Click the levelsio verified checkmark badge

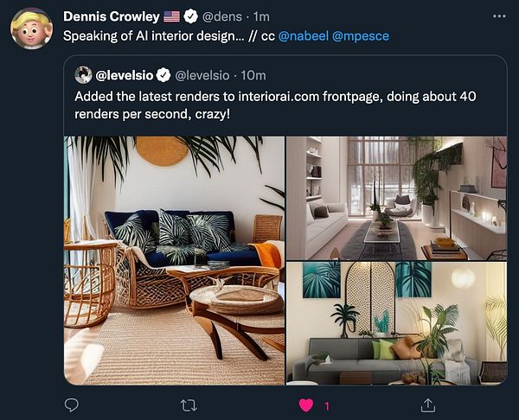point(163,75)
